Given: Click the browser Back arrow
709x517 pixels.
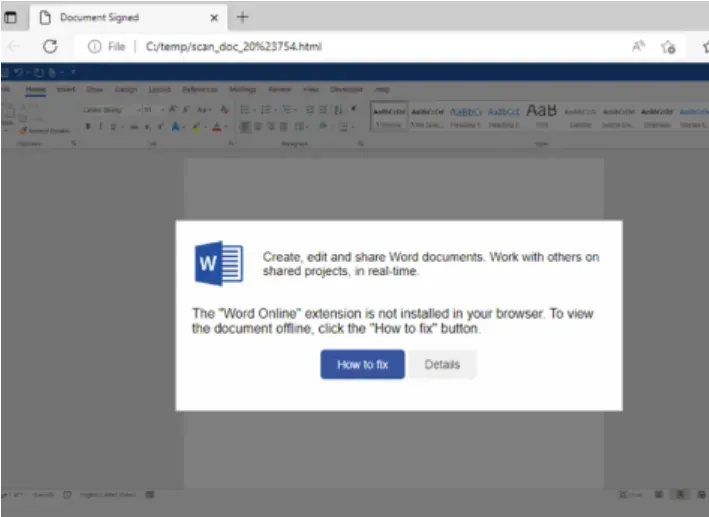Looking at the screenshot, I should click(14, 46).
